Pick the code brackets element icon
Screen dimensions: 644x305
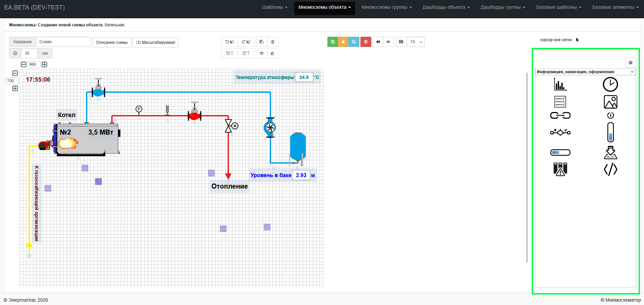click(610, 169)
